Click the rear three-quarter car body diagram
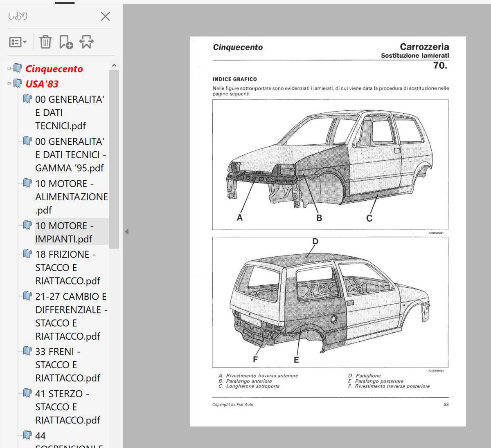Viewport: 491px width, 448px height. [330, 302]
